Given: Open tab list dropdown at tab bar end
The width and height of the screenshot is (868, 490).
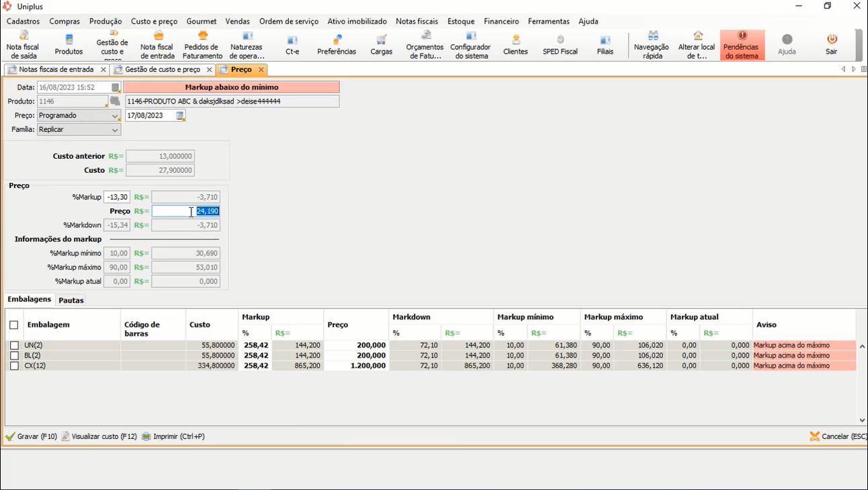Looking at the screenshot, I should pyautogui.click(x=863, y=69).
